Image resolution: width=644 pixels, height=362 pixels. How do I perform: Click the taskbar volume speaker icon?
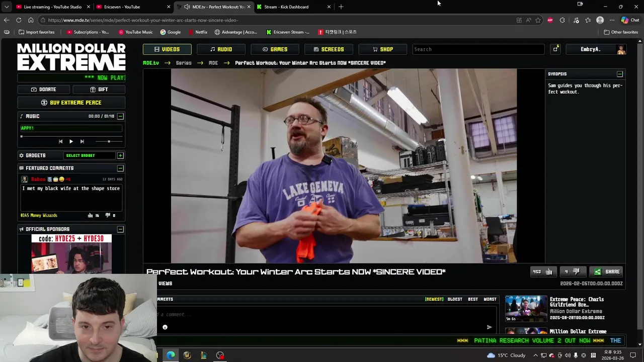click(x=568, y=355)
